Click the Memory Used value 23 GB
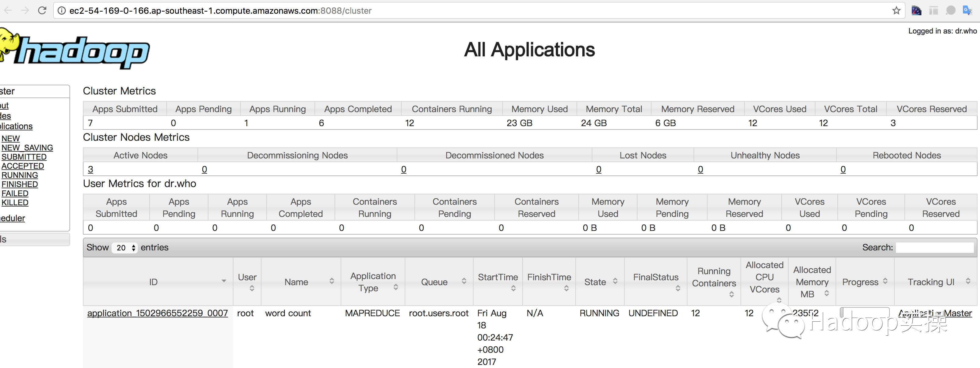The height and width of the screenshot is (368, 980). pos(519,123)
